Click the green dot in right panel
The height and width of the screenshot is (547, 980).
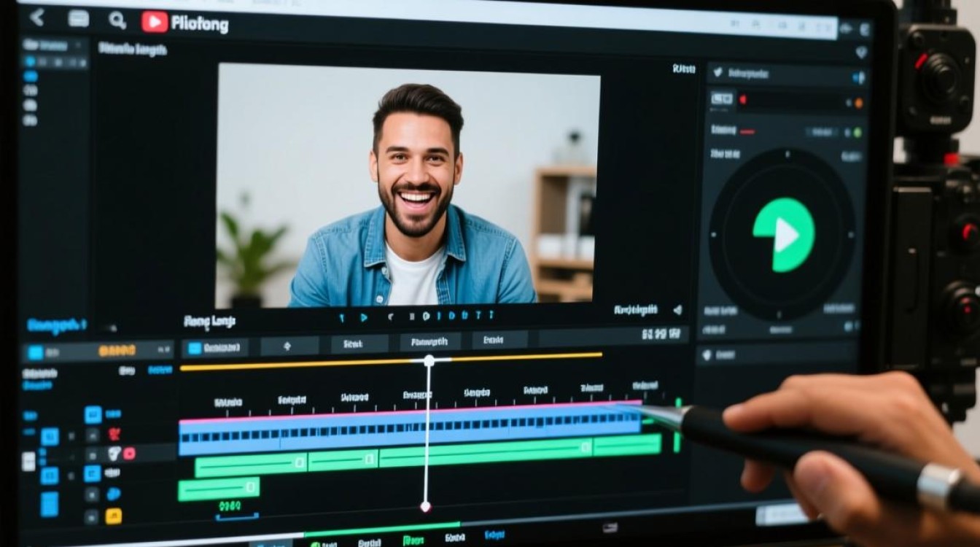[x=857, y=132]
